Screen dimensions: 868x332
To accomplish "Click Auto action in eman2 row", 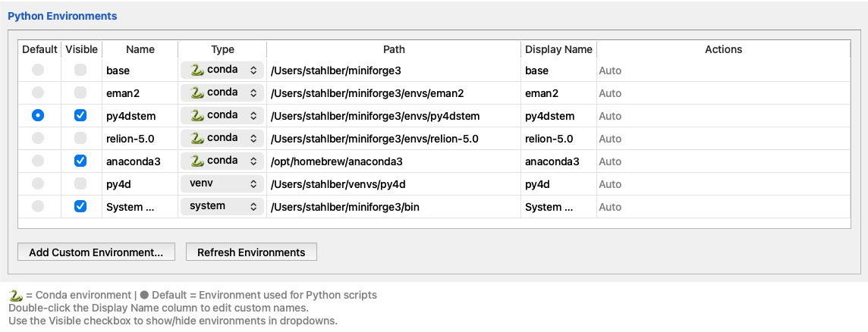I will [610, 93].
